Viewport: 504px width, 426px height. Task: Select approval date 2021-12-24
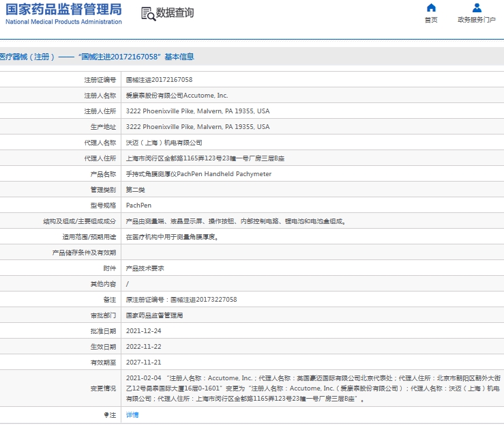(x=143, y=331)
